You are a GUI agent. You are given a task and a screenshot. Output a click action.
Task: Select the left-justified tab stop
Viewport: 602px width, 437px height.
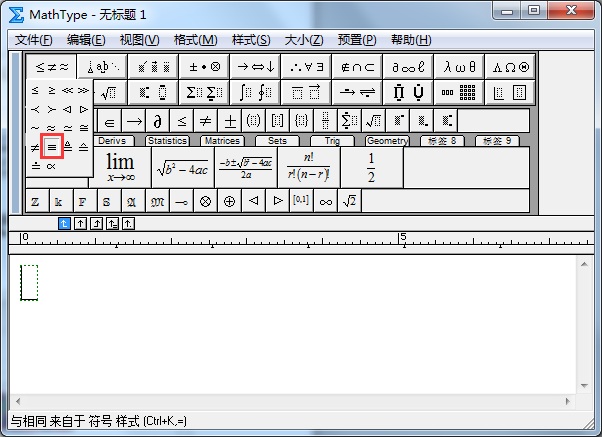tap(65, 223)
